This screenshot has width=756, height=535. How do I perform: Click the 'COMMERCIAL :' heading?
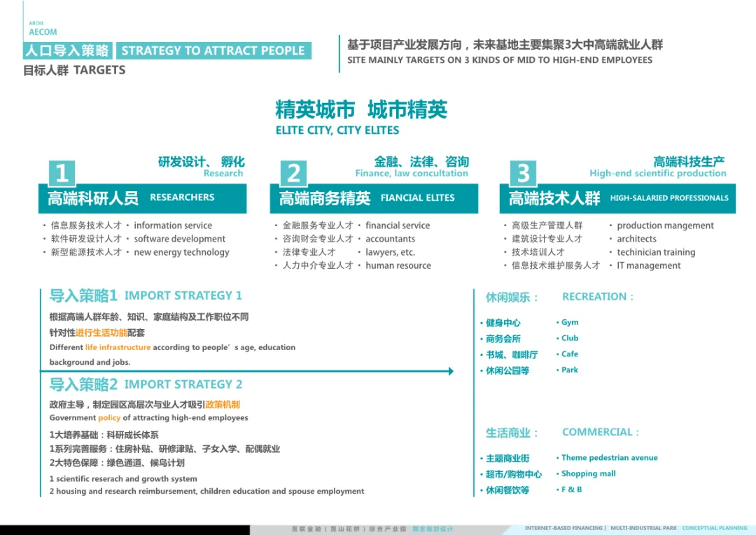pyautogui.click(x=601, y=432)
